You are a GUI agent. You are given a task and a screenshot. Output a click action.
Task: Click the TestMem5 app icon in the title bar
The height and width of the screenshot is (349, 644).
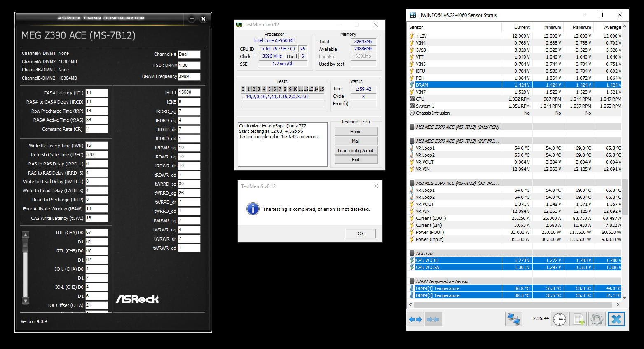click(x=239, y=25)
